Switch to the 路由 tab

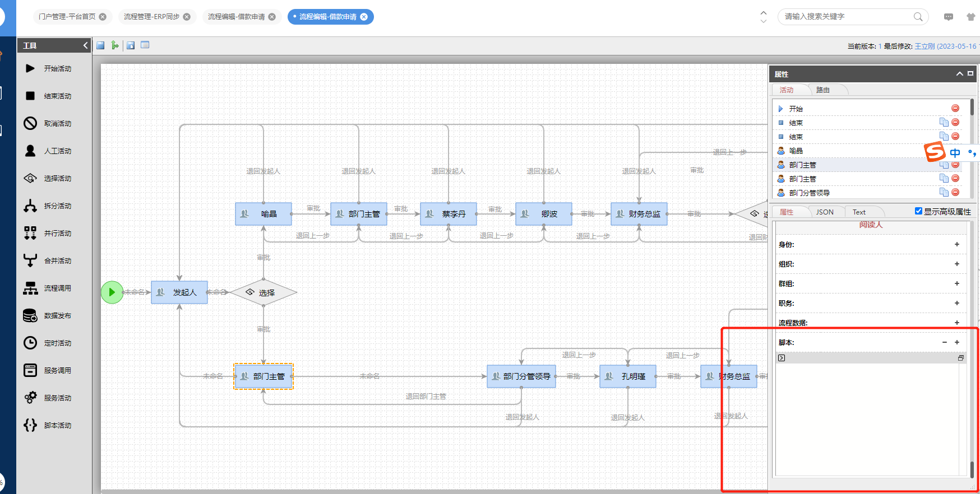(822, 90)
